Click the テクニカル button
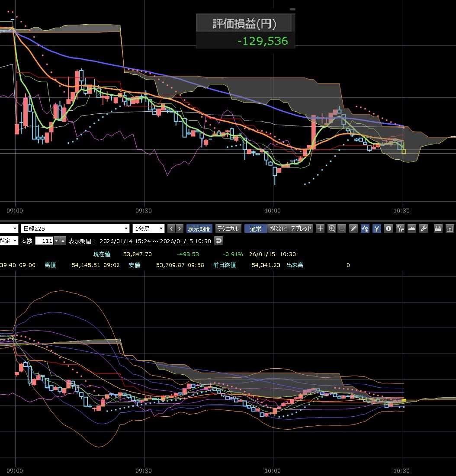Screen dimensions: 456x476 [228, 228]
